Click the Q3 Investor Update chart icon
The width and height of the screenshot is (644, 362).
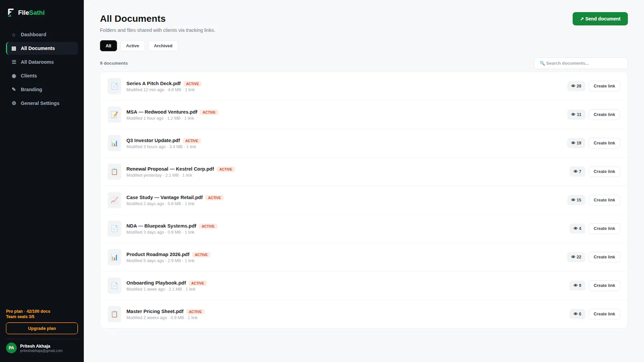[114, 143]
